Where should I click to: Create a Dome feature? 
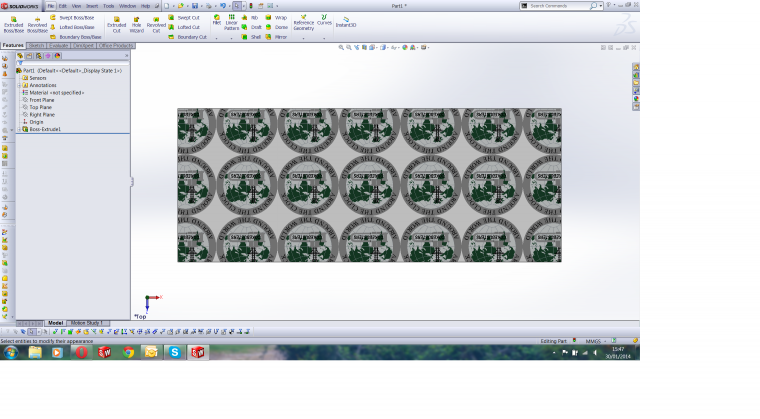click(x=277, y=27)
